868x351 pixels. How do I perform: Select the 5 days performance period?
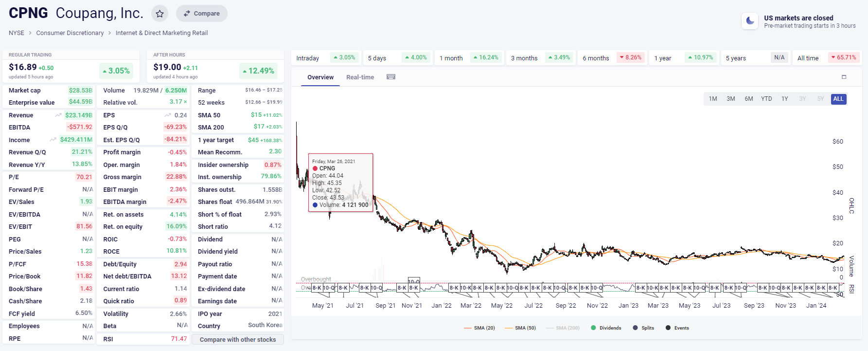[x=397, y=57]
